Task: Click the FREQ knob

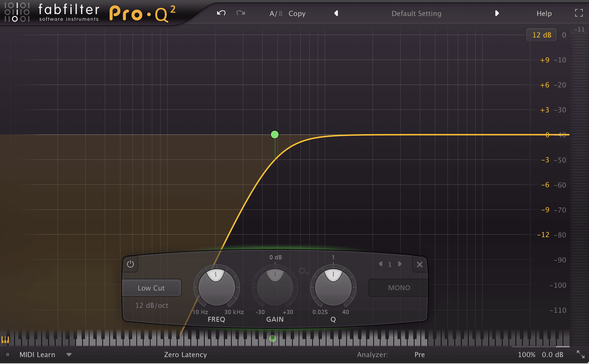Action: point(216,287)
